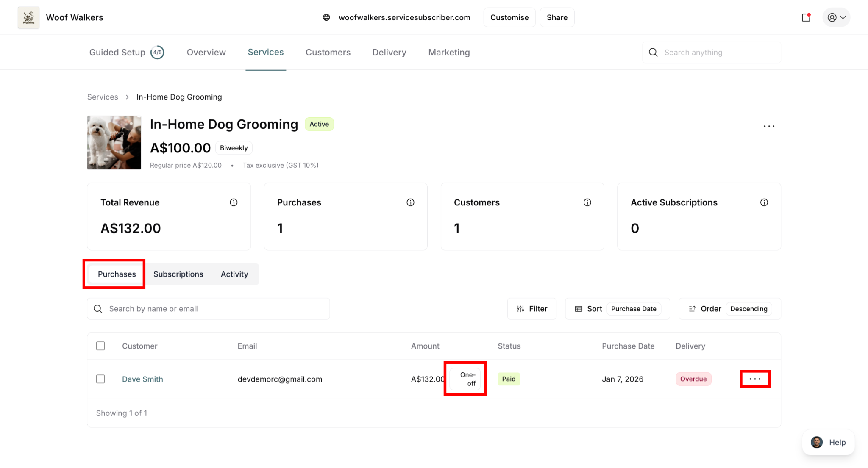Open the notifications icon with red dot
The height and width of the screenshot is (468, 868).
click(806, 17)
